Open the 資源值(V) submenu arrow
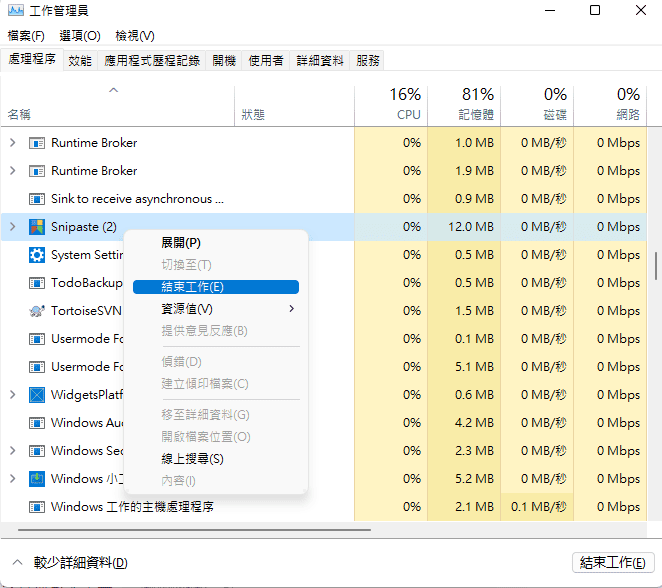The image size is (662, 588). [x=291, y=309]
